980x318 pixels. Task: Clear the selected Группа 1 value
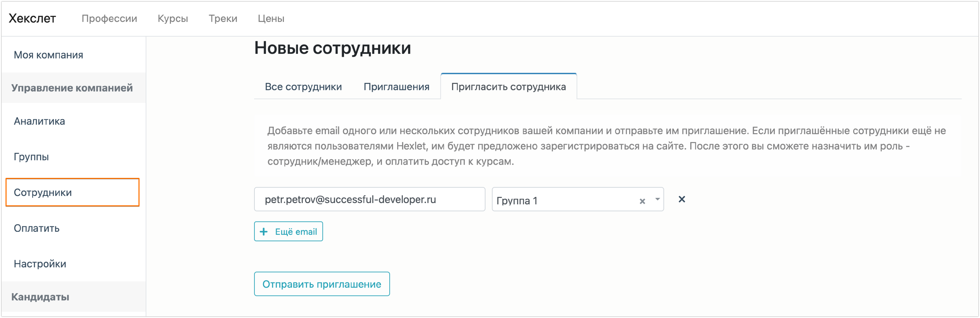tap(642, 201)
